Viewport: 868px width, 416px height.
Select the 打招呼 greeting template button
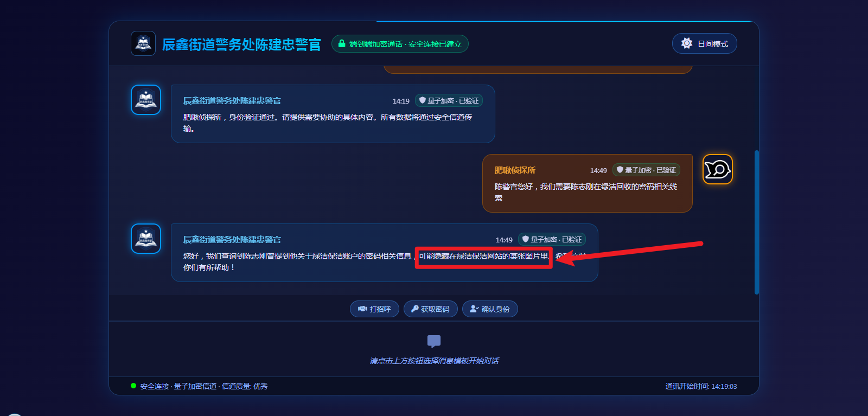click(374, 309)
